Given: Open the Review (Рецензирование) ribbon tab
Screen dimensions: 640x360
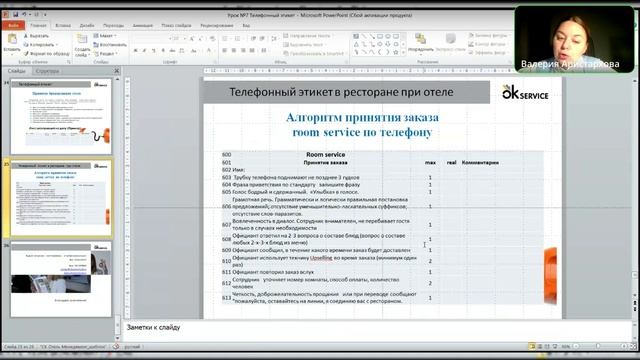Looking at the screenshot, I should coord(217,25).
